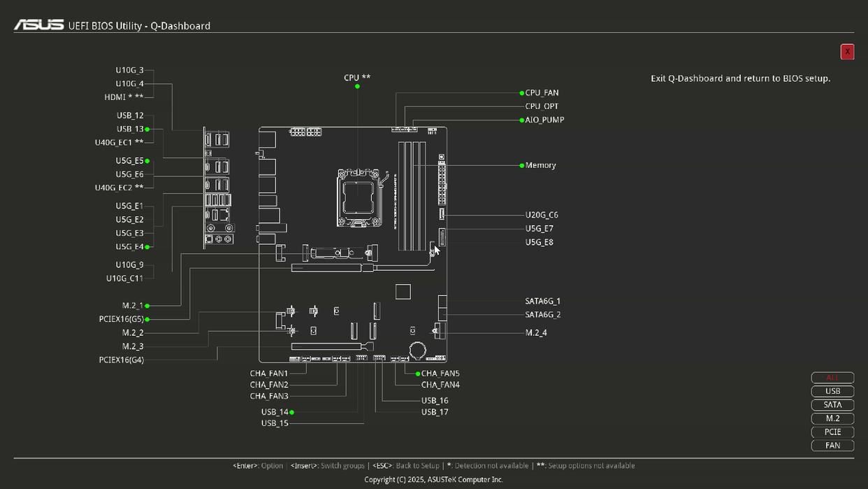Show all connector groups with ALL filter
Image resolution: width=868 pixels, height=489 pixels.
coord(832,378)
